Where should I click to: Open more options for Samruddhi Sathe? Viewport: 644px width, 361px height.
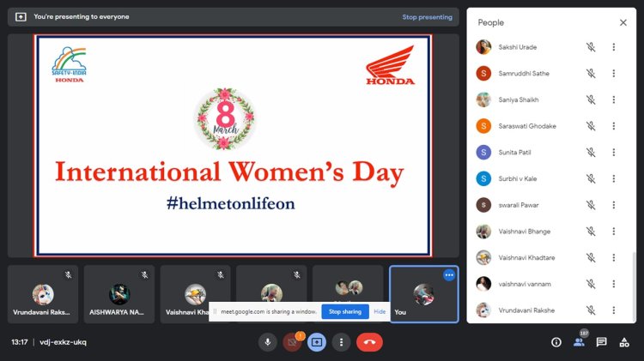pyautogui.click(x=614, y=74)
